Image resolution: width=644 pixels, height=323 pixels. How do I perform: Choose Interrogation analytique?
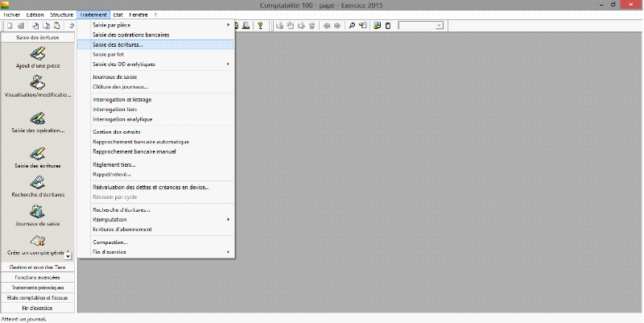pyautogui.click(x=156, y=119)
